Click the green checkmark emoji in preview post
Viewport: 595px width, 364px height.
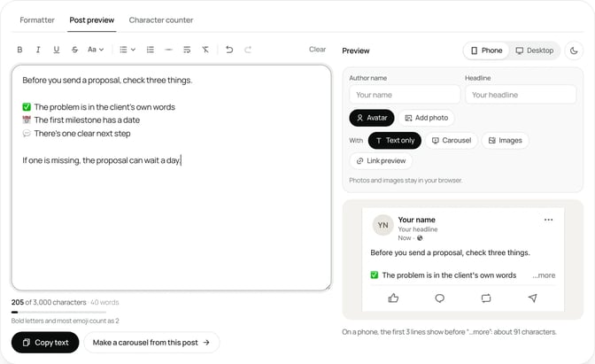tap(375, 275)
